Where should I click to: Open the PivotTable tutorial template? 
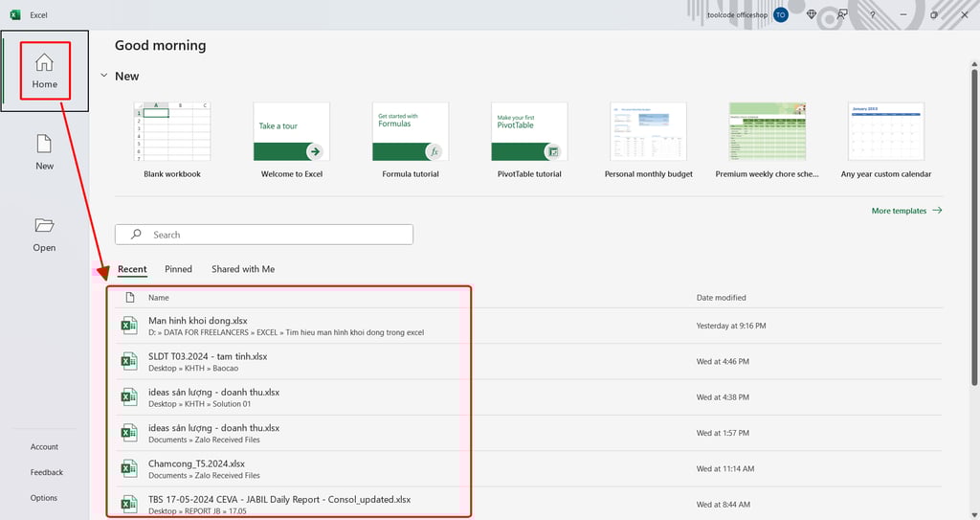[529, 132]
